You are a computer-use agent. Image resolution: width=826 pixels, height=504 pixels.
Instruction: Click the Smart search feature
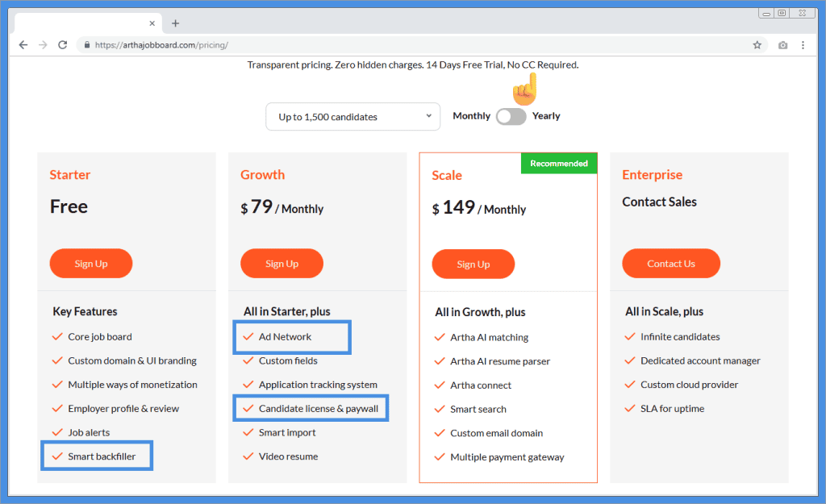(478, 409)
